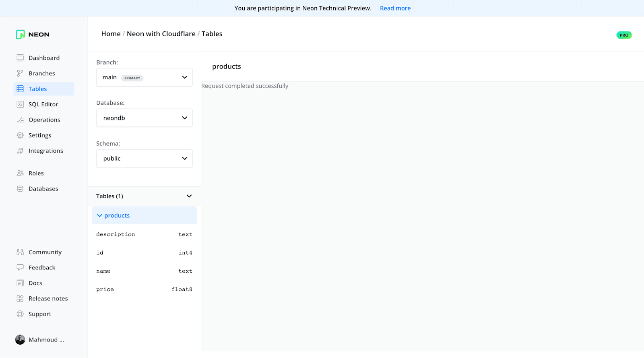Open the Integrations page
Screen dimensions: 644x358
(x=44, y=151)
